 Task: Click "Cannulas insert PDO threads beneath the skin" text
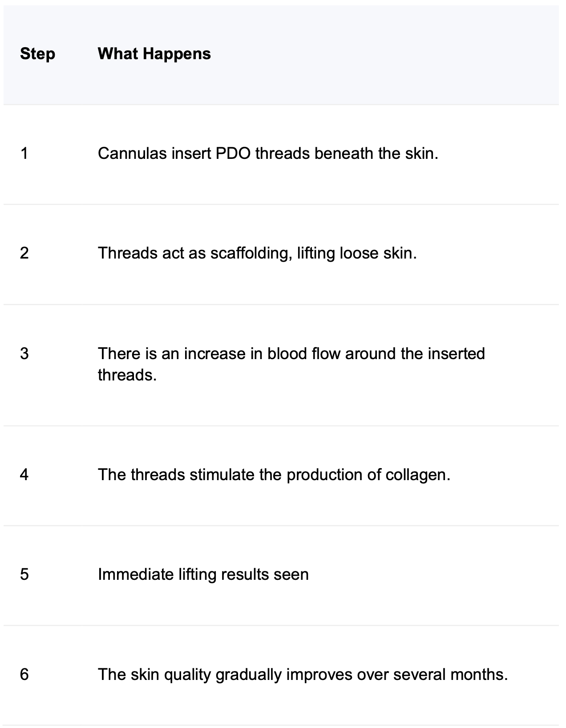pyautogui.click(x=268, y=154)
